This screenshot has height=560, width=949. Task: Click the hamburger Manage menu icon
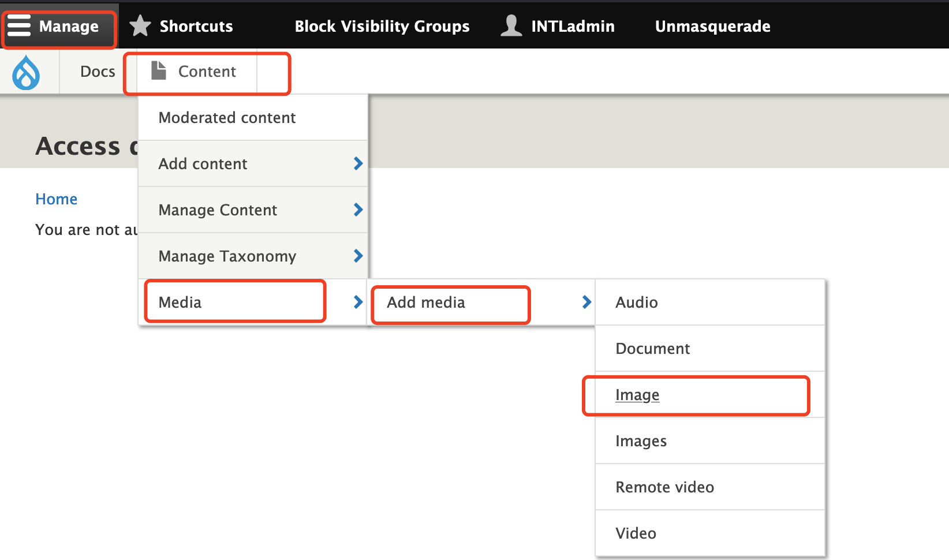point(19,26)
